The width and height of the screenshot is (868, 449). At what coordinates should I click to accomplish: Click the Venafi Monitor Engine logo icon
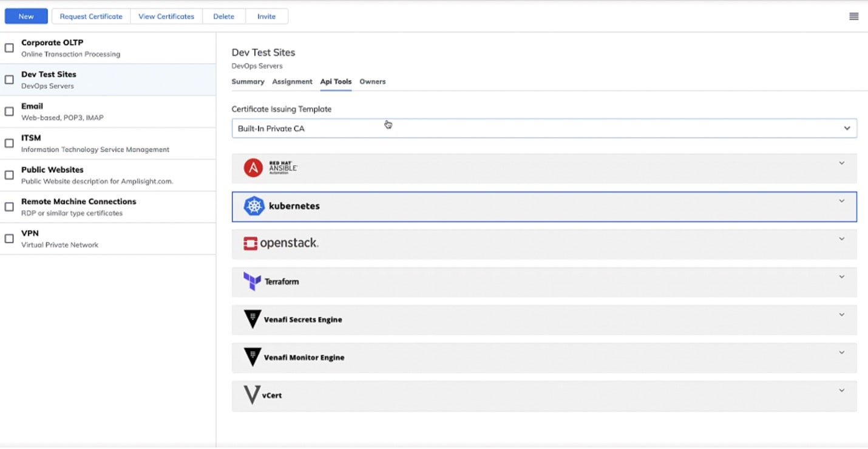pos(252,357)
